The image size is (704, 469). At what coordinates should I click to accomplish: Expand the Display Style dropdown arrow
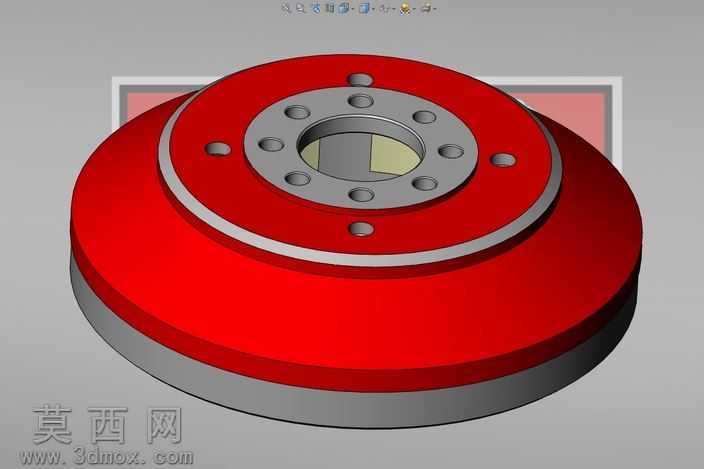(374, 9)
